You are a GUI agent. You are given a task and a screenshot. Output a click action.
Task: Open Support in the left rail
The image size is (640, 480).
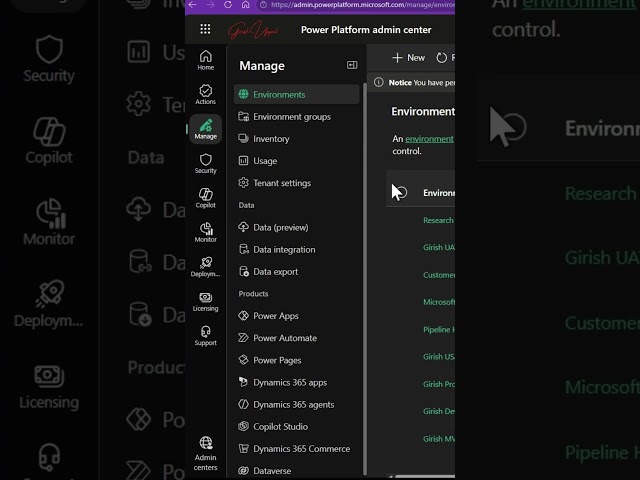[x=205, y=336]
